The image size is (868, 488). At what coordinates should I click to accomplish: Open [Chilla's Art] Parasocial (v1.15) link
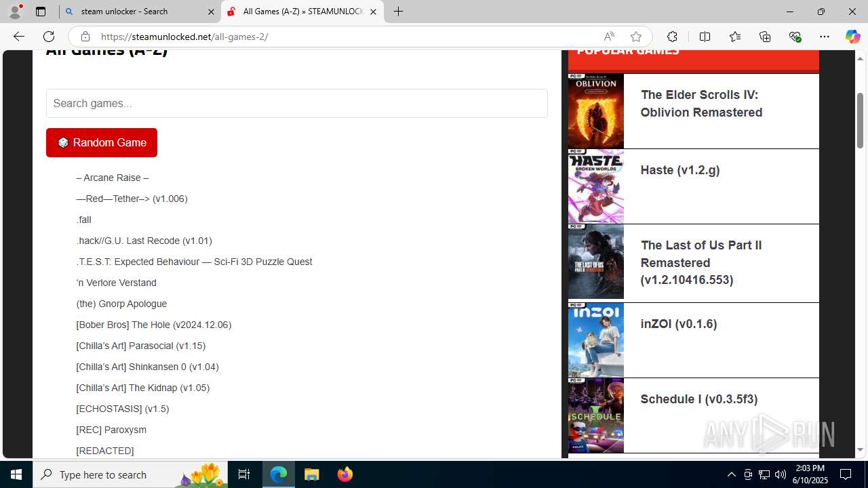(140, 346)
